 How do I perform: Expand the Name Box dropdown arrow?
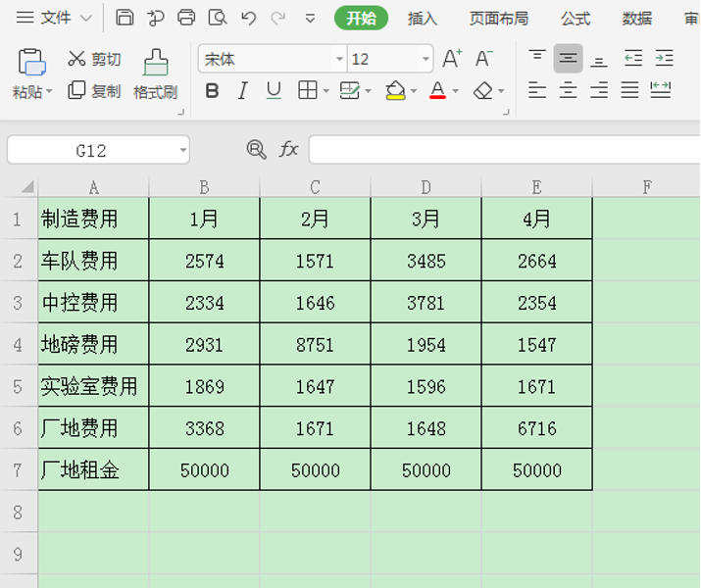pyautogui.click(x=183, y=150)
